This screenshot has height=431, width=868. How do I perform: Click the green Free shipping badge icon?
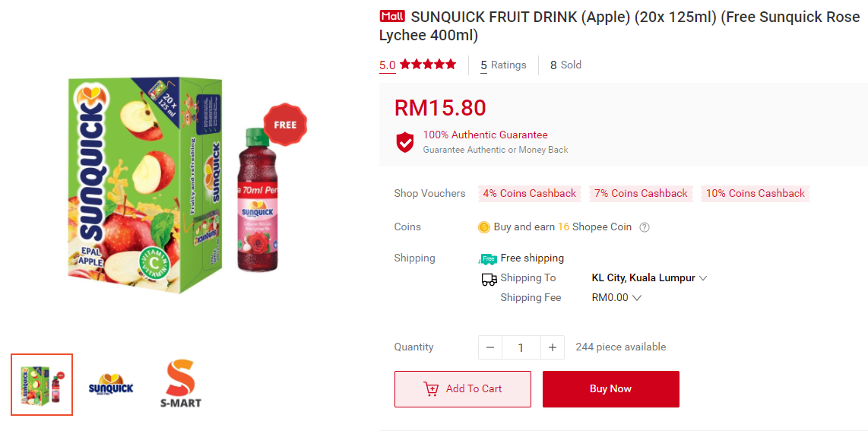pos(488,258)
